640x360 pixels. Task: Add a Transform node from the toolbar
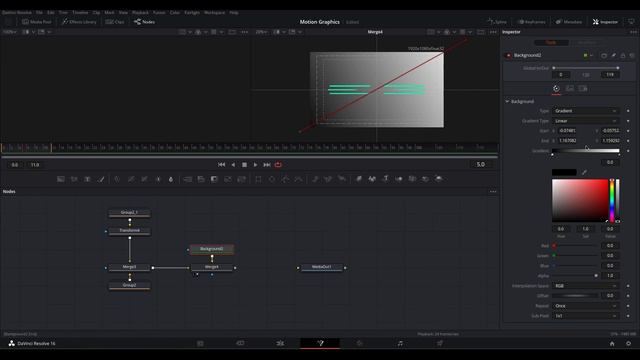tap(241, 179)
